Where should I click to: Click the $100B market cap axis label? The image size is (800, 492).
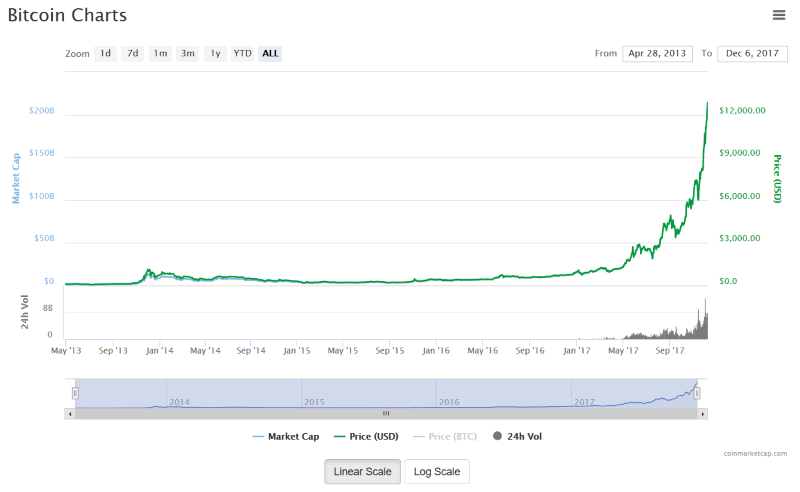pos(42,196)
